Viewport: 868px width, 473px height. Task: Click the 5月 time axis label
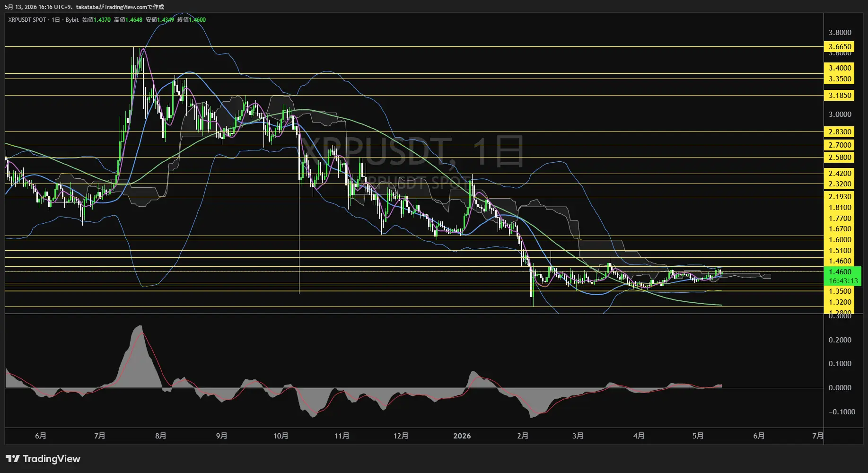coord(698,436)
